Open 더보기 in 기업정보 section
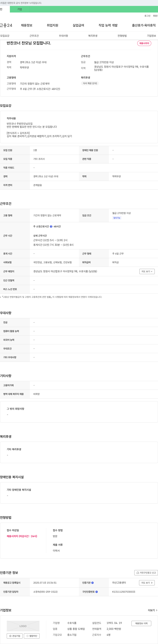The width and height of the screenshot is (158, 644). pyautogui.click(x=153, y=610)
